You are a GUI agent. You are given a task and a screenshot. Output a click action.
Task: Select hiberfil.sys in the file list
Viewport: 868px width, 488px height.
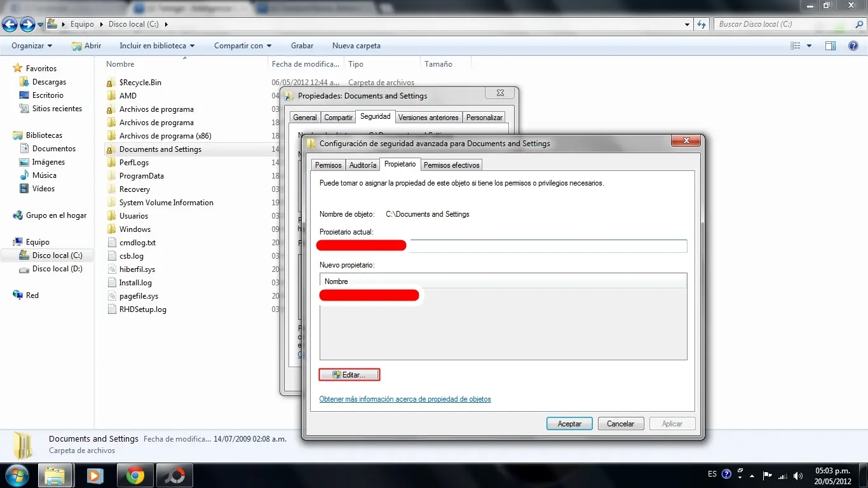pos(137,269)
